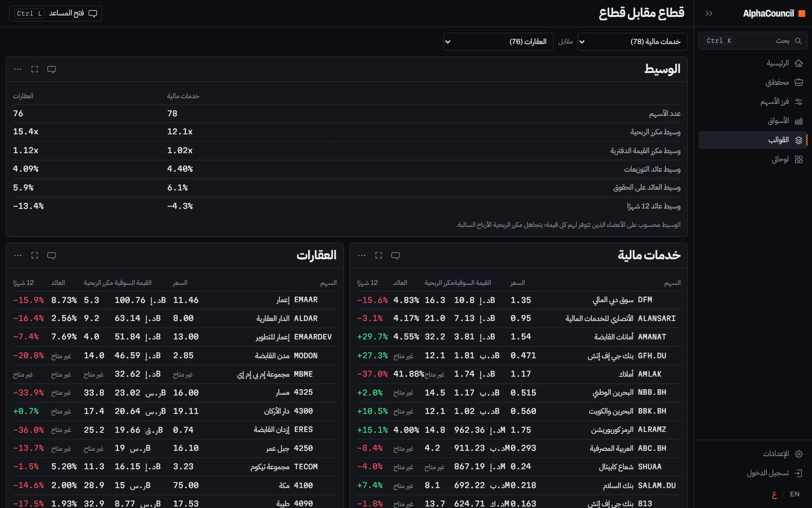Image resolution: width=812 pixels, height=508 pixels.
Task: Open comment icon in العقارات panel
Action: (52, 256)
